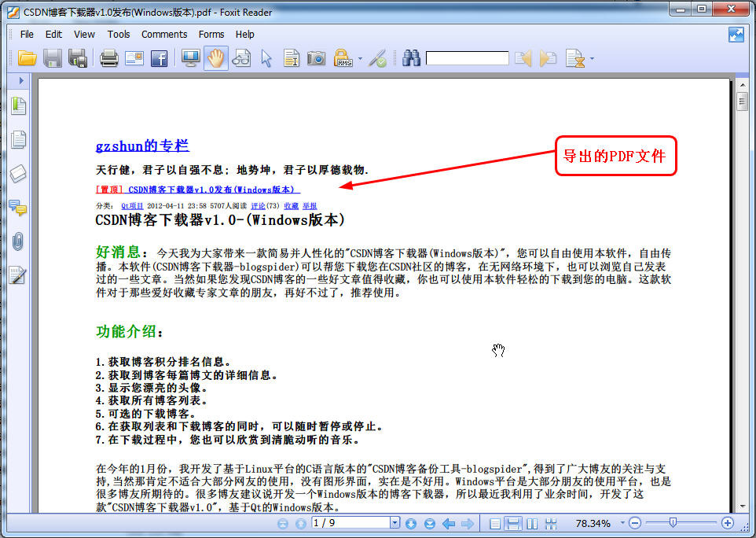This screenshot has height=538, width=756.
Task: Click the blue Previous View left arrow
Action: click(449, 524)
